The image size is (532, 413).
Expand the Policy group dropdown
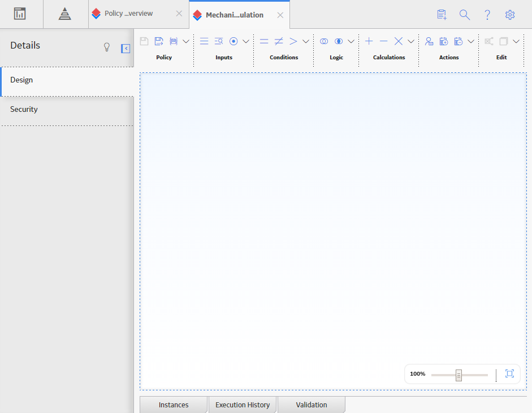186,41
